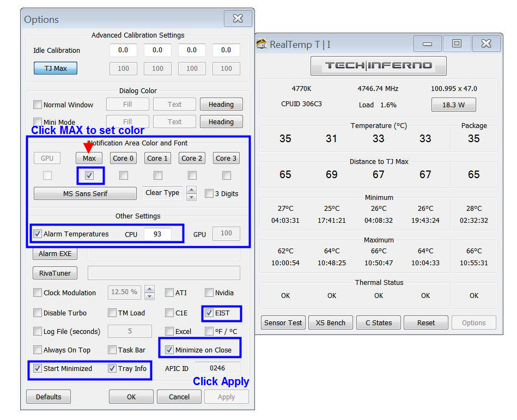This screenshot has width=517, height=420.
Task: Click the up arrow of Clear Type spinner
Action: click(191, 190)
